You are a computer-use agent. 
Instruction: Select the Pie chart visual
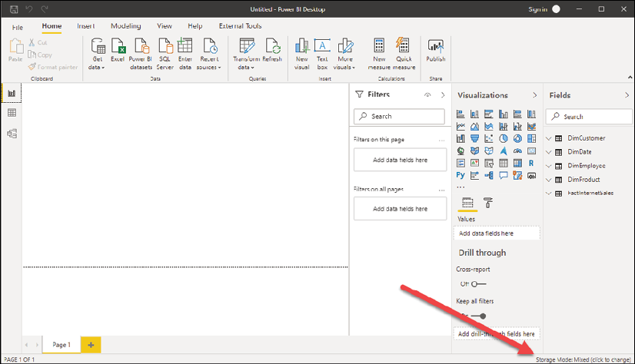pyautogui.click(x=503, y=139)
